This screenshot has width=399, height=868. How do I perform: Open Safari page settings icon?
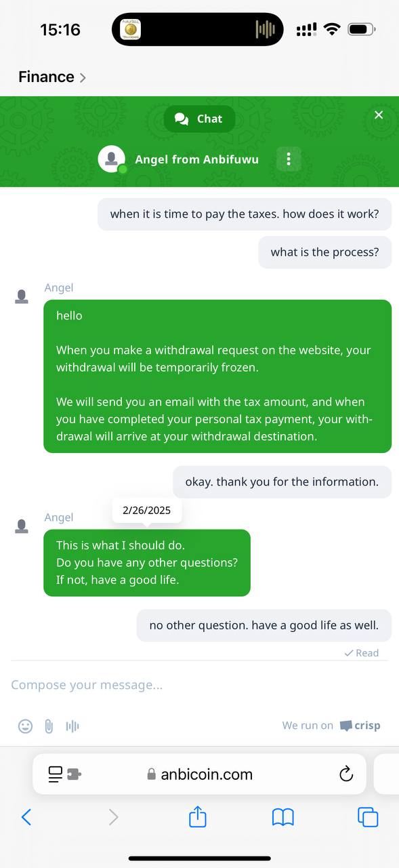tap(64, 774)
